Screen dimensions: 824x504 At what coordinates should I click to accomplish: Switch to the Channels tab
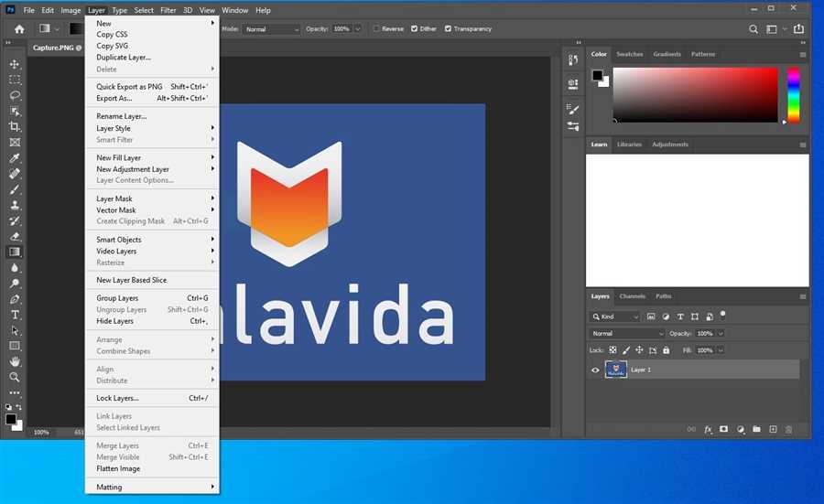tap(632, 296)
